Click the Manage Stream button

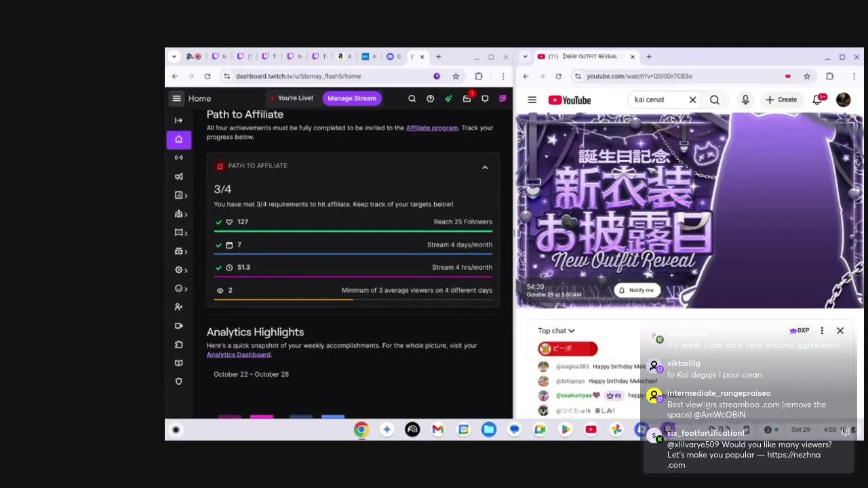coord(352,98)
